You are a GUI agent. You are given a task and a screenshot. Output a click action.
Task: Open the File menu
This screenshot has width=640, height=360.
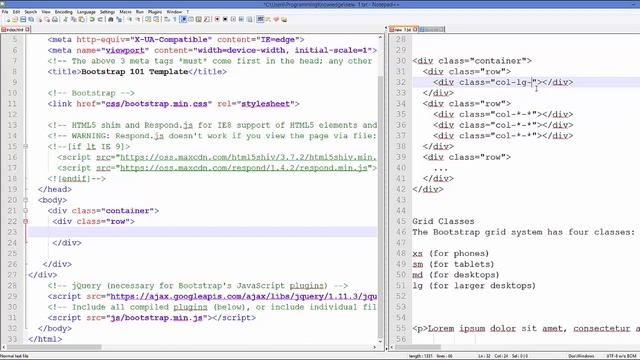5,12
